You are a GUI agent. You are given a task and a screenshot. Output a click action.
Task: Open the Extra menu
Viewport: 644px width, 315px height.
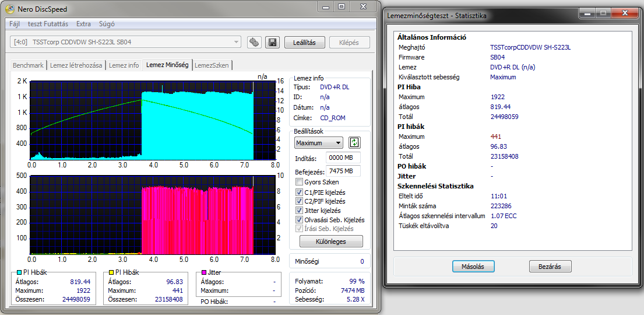pos(83,24)
